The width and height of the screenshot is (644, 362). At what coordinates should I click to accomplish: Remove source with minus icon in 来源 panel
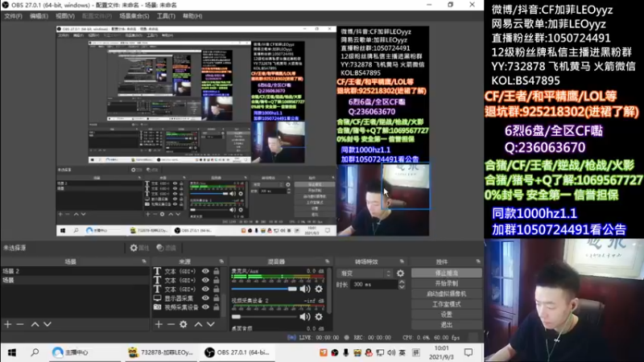[x=171, y=324]
